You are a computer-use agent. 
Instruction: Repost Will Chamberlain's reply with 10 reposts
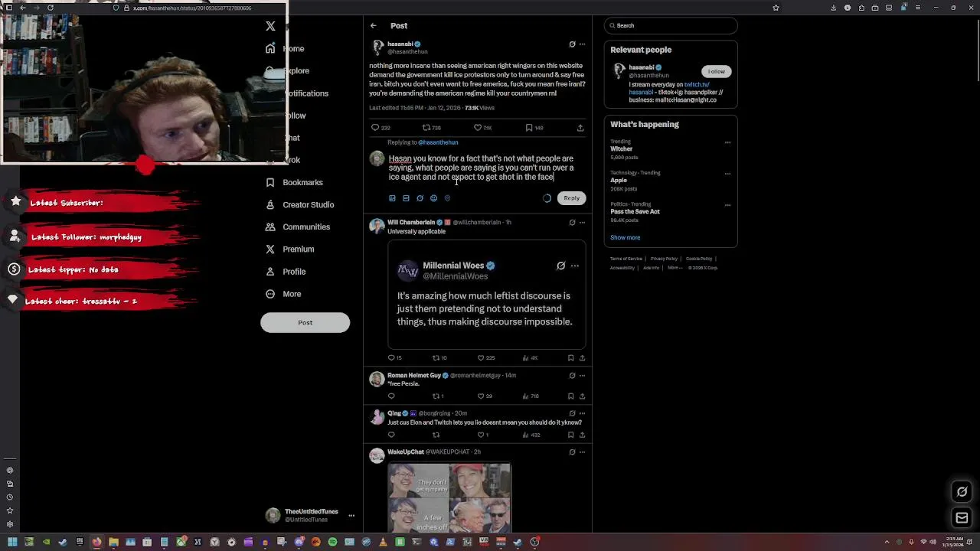pyautogui.click(x=439, y=358)
